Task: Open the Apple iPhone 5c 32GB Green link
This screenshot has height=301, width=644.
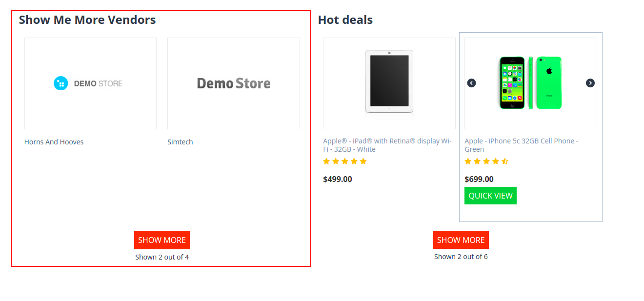Action: click(522, 145)
